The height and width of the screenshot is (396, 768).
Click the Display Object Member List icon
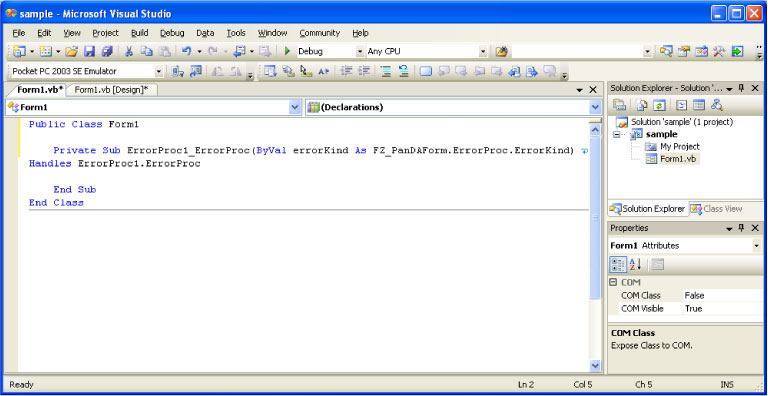tap(270, 72)
